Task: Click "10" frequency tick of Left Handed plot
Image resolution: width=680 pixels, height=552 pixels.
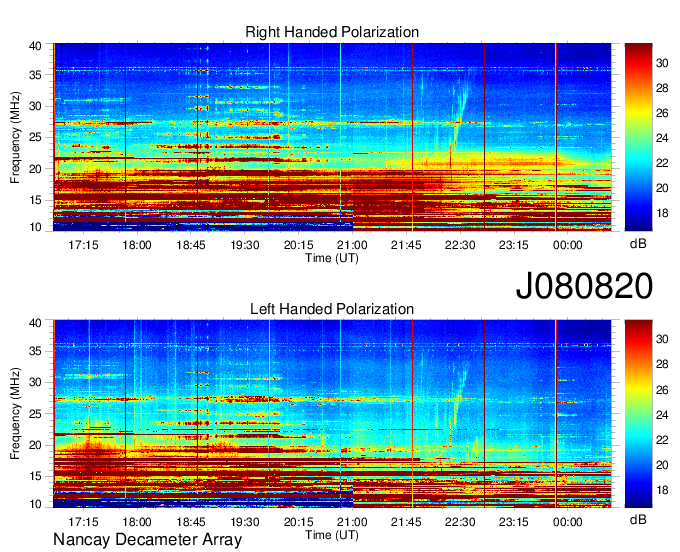Action: point(35,504)
